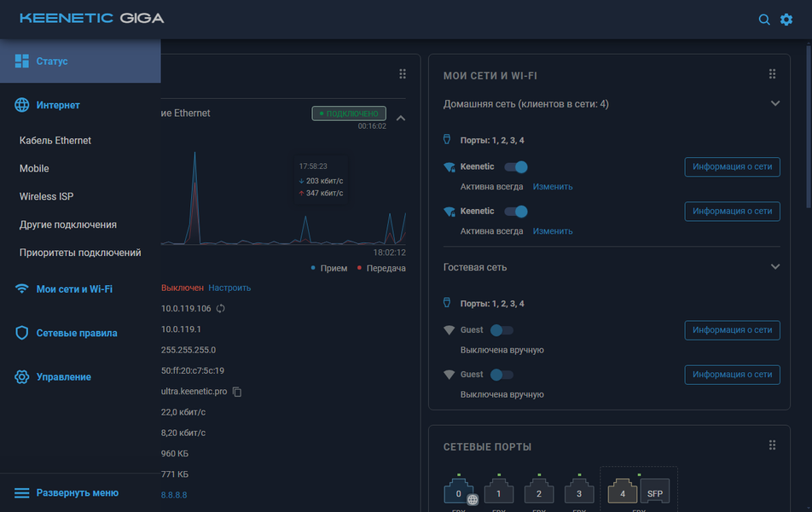Click the Status dashboard grid icon
The image size is (812, 512).
coord(22,61)
